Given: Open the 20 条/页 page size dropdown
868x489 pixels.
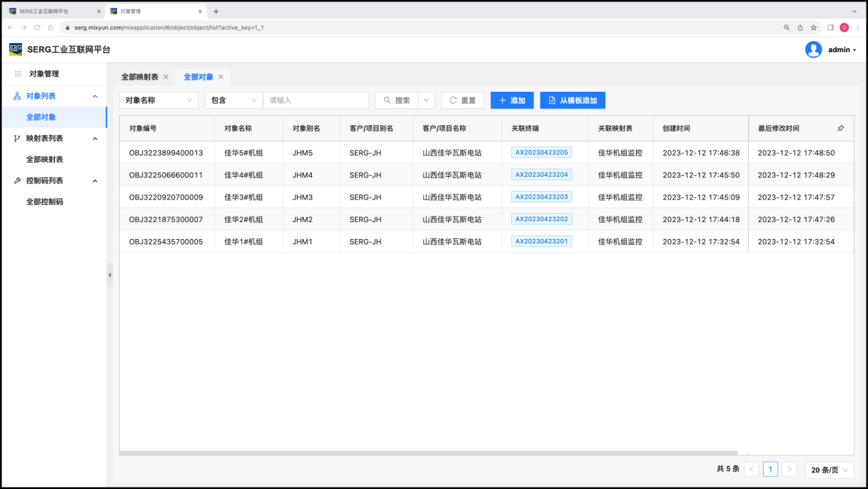Looking at the screenshot, I should [x=830, y=470].
